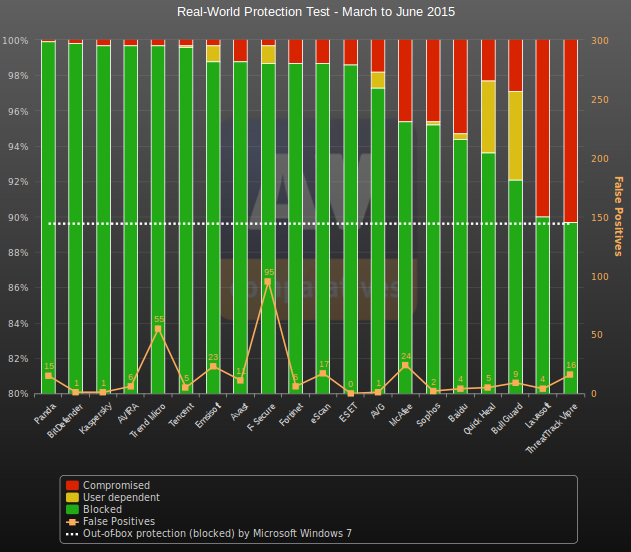Click the red Compromised segment of Lavasoft bar
Image resolution: width=631 pixels, height=552 pixels.
click(542, 128)
